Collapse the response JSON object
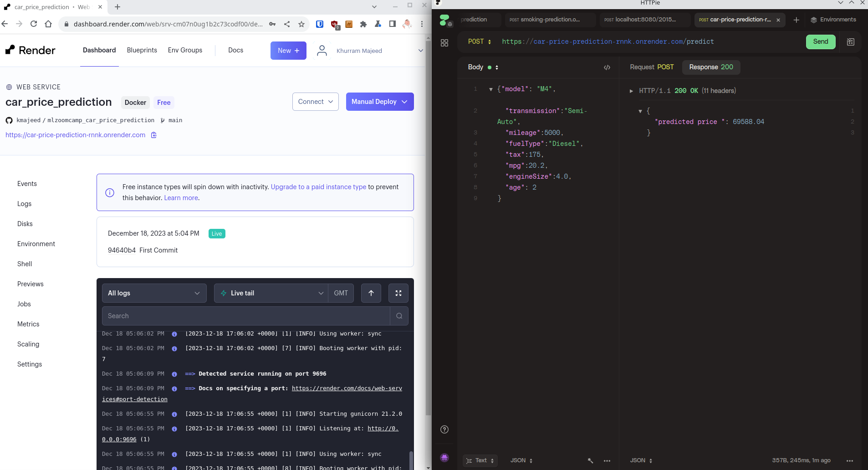 tap(640, 111)
